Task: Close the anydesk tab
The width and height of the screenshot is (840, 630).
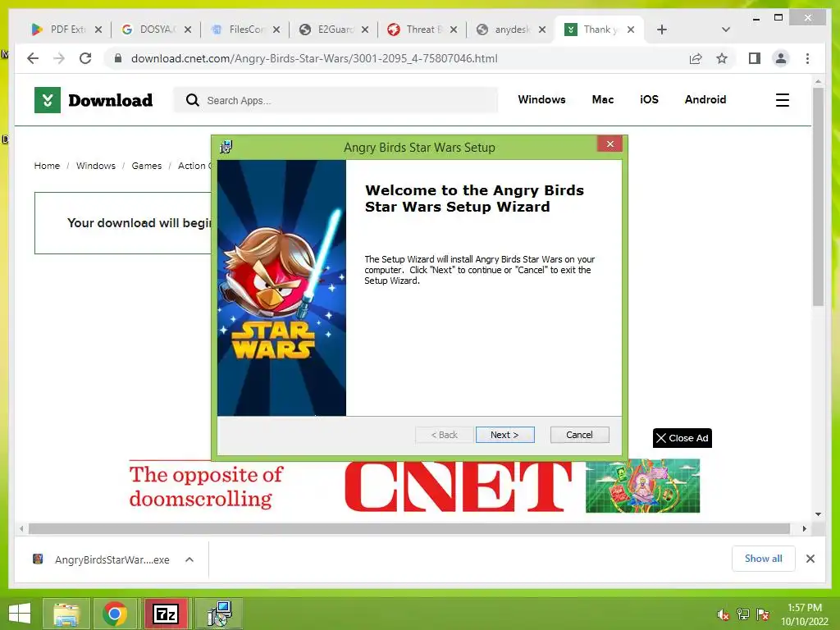Action: pos(542,30)
